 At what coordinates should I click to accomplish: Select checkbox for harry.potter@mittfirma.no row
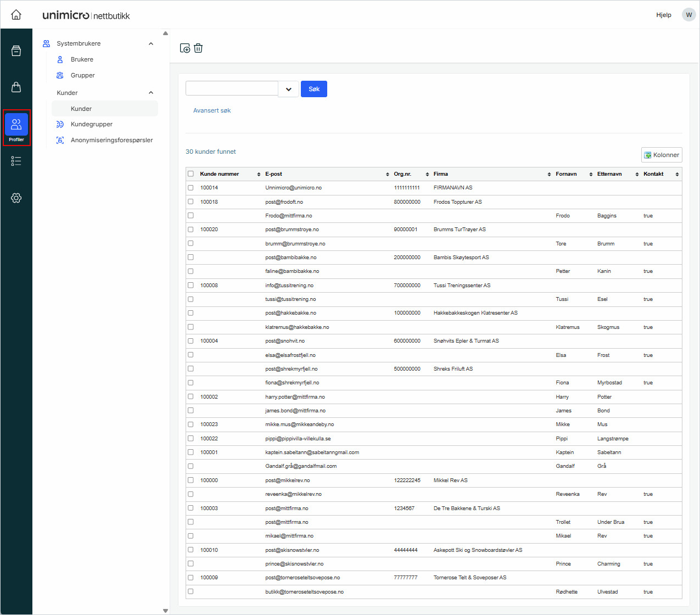coord(191,396)
